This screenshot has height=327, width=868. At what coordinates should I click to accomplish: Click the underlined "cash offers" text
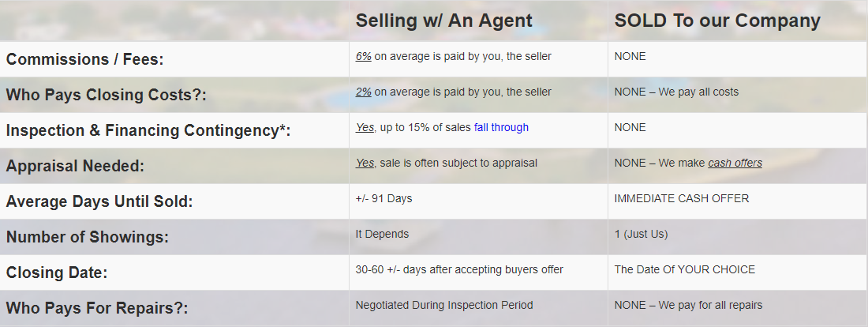coord(735,163)
